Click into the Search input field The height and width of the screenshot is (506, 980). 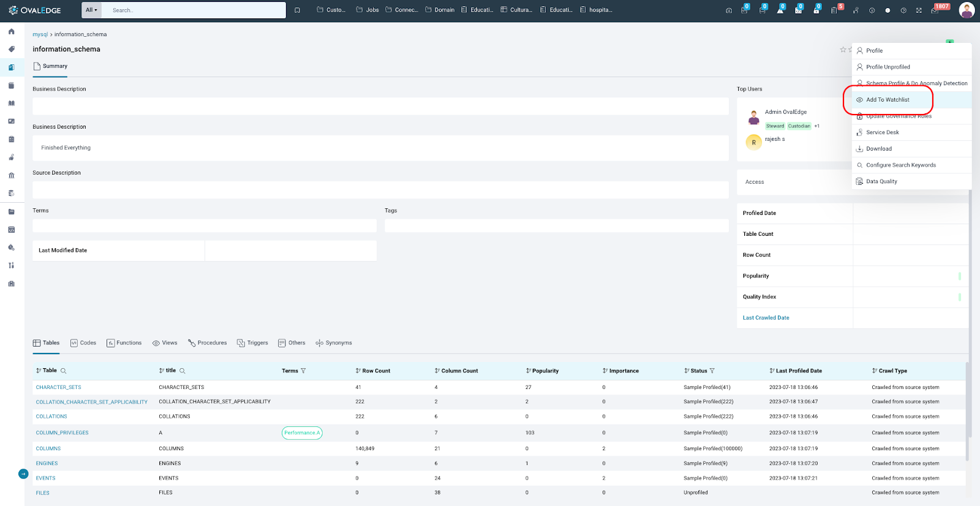pos(194,10)
